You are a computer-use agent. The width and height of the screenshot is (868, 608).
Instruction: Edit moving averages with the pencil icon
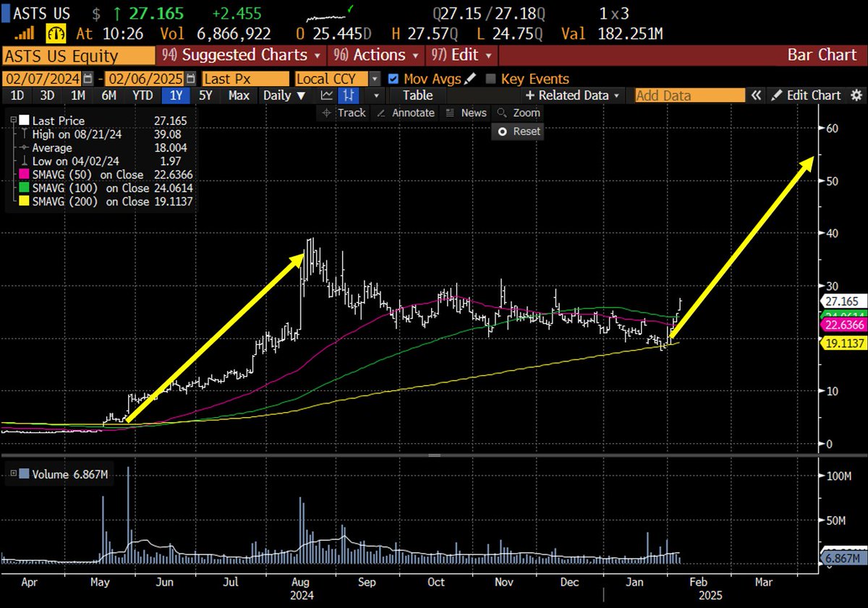[x=470, y=79]
